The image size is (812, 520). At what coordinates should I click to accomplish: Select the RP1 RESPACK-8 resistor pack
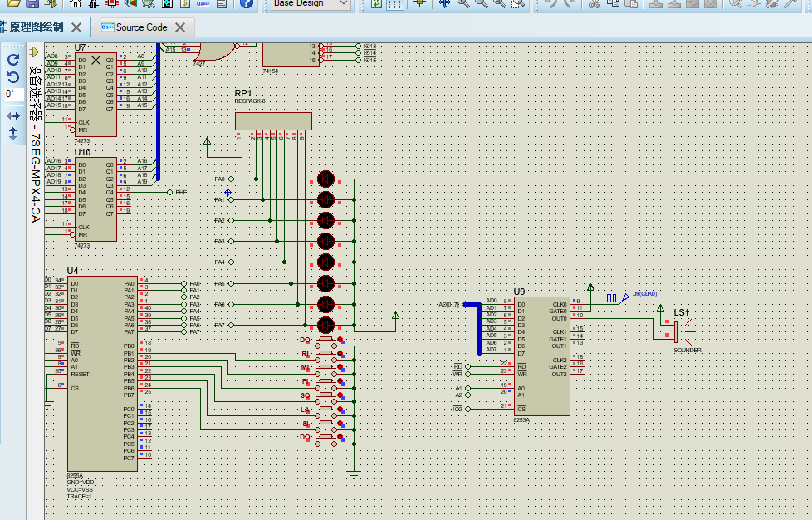coord(273,121)
